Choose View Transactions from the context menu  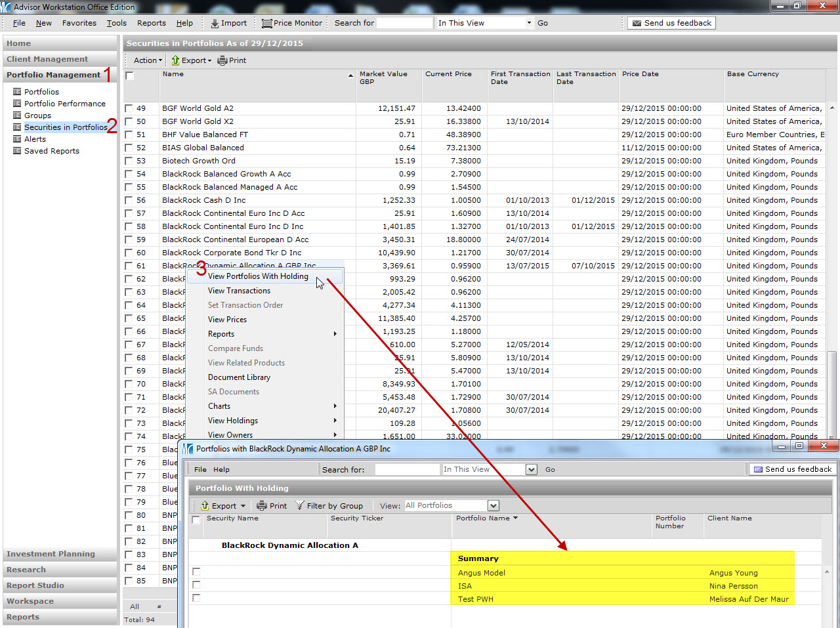(239, 291)
